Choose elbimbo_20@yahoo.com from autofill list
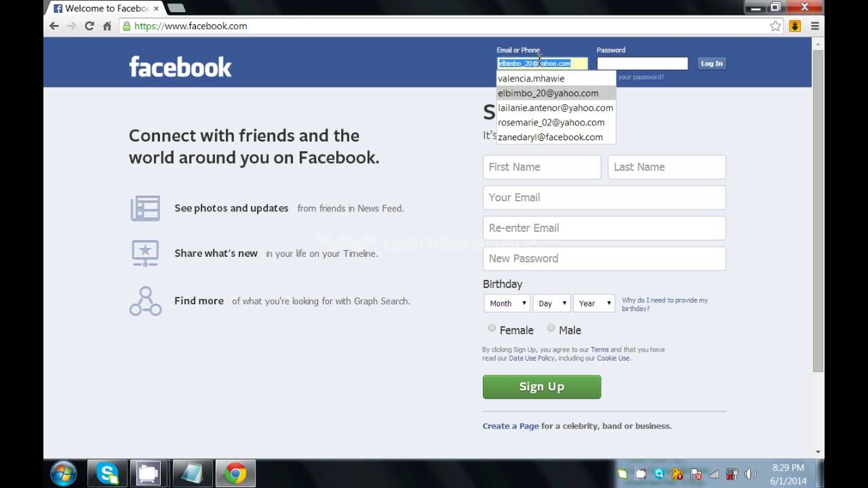 click(556, 93)
